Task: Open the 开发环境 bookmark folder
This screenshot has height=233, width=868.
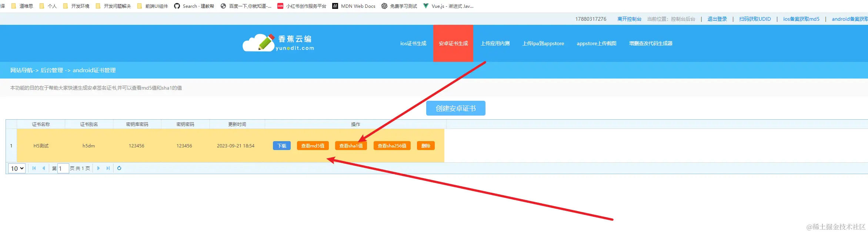Action: click(x=76, y=6)
